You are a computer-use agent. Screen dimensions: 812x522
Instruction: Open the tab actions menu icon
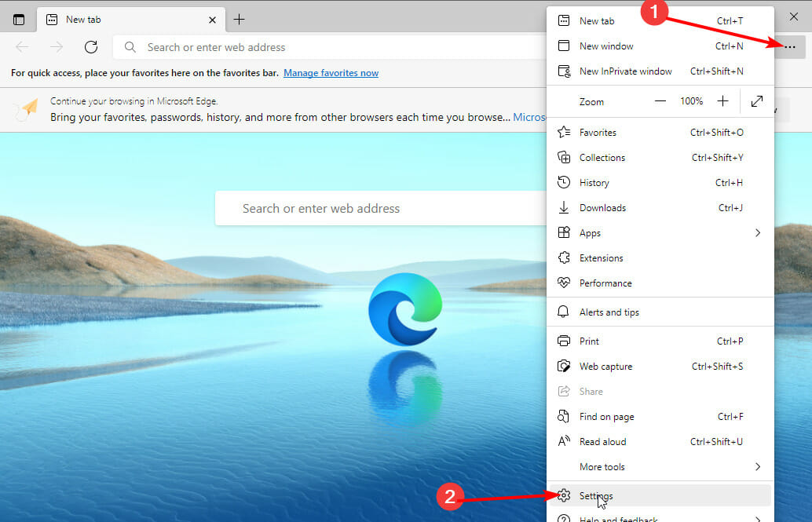[x=19, y=20]
